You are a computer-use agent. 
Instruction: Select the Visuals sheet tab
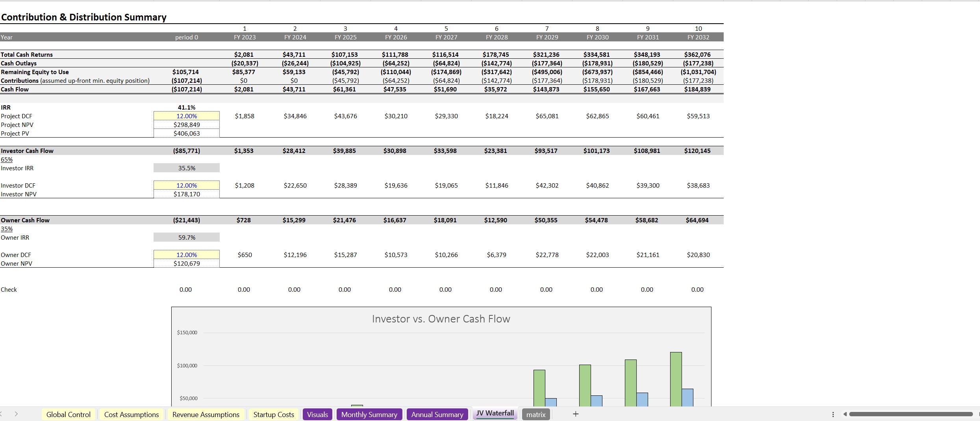click(317, 414)
